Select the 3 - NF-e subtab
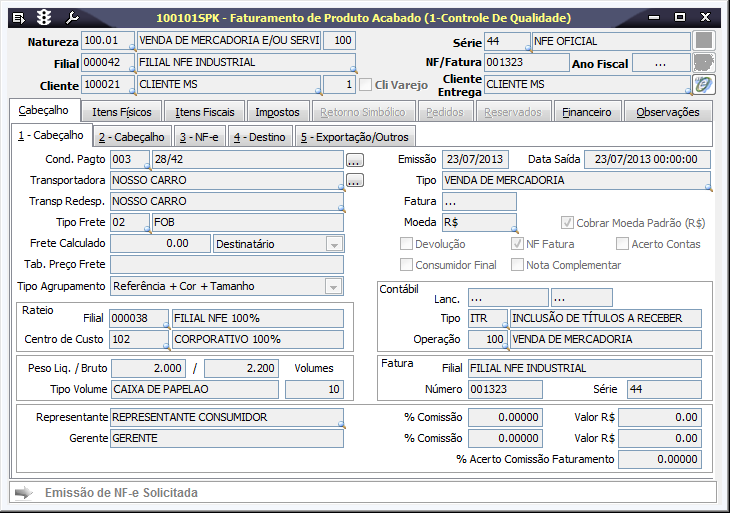The image size is (730, 513). coord(199,137)
